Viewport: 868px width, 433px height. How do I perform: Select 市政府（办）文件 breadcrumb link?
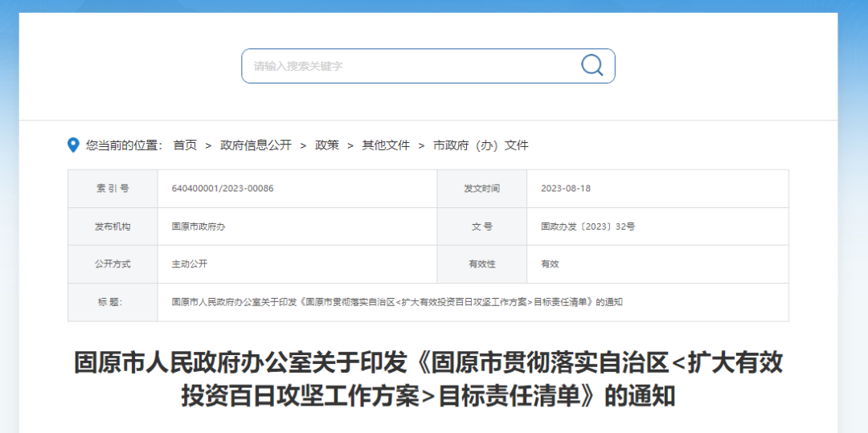pos(481,145)
